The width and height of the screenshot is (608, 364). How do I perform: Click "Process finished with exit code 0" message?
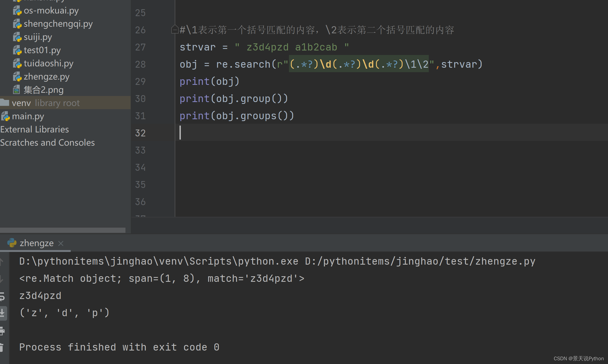click(x=119, y=347)
